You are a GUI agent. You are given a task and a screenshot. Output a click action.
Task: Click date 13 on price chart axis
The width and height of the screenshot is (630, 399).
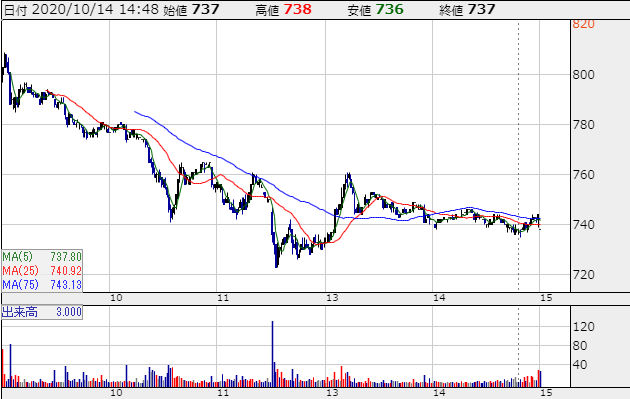pos(332,298)
